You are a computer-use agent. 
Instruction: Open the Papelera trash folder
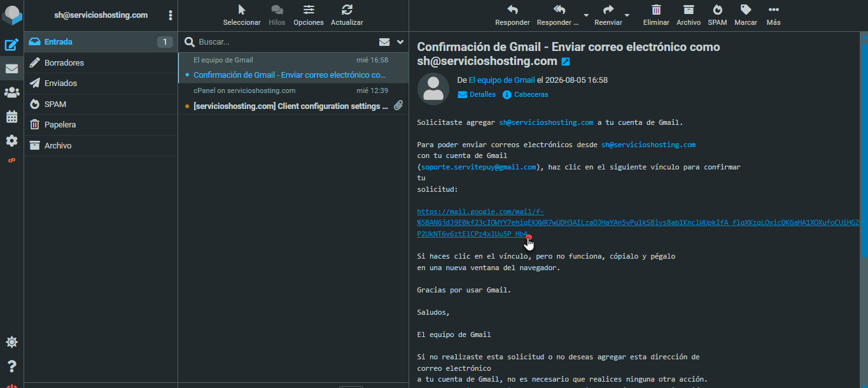(101, 125)
